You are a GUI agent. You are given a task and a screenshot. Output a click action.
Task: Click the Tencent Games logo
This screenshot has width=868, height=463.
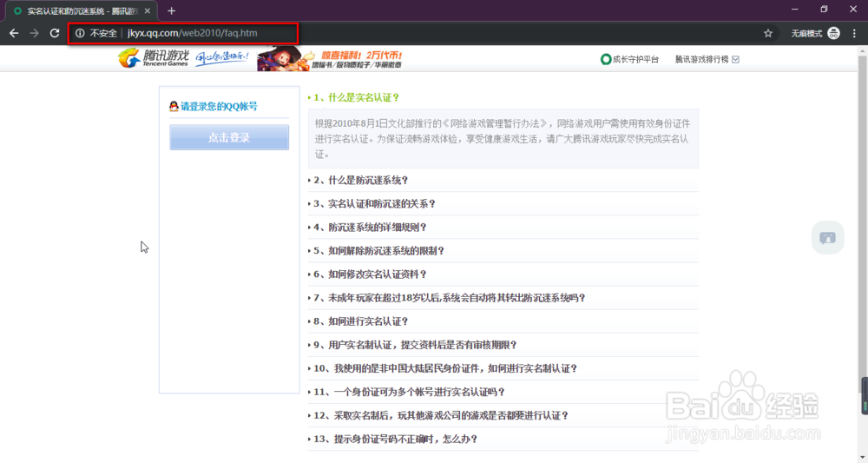[x=154, y=57]
